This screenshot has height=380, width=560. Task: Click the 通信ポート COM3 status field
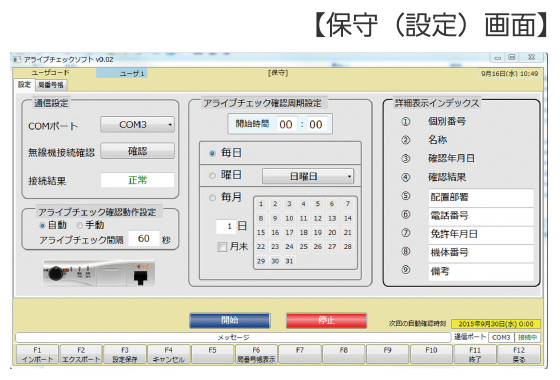(501, 338)
